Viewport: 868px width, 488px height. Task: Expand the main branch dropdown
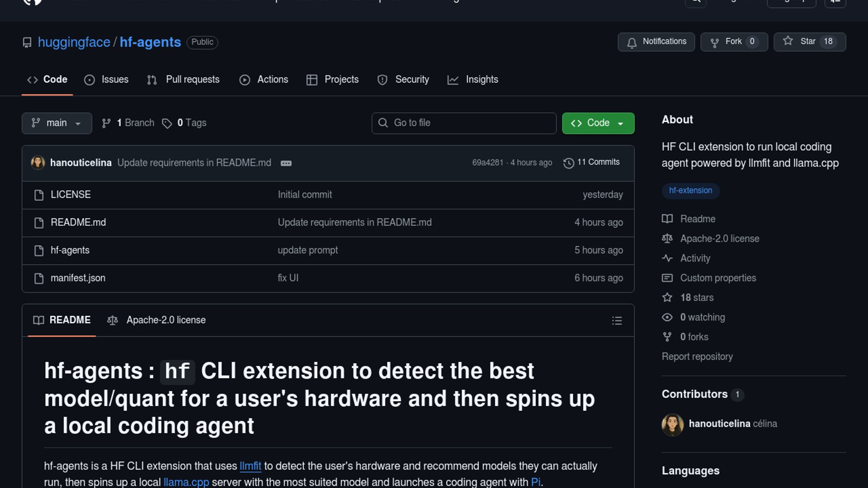click(57, 123)
